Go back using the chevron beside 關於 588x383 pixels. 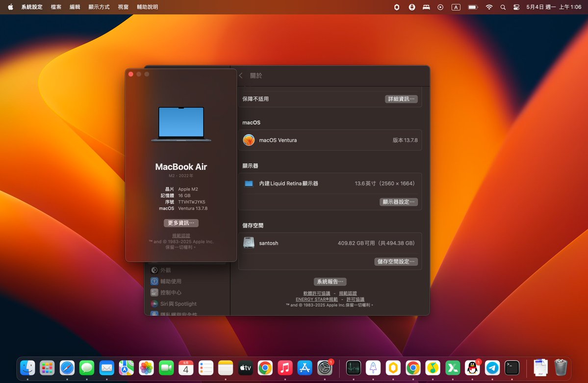tap(241, 76)
